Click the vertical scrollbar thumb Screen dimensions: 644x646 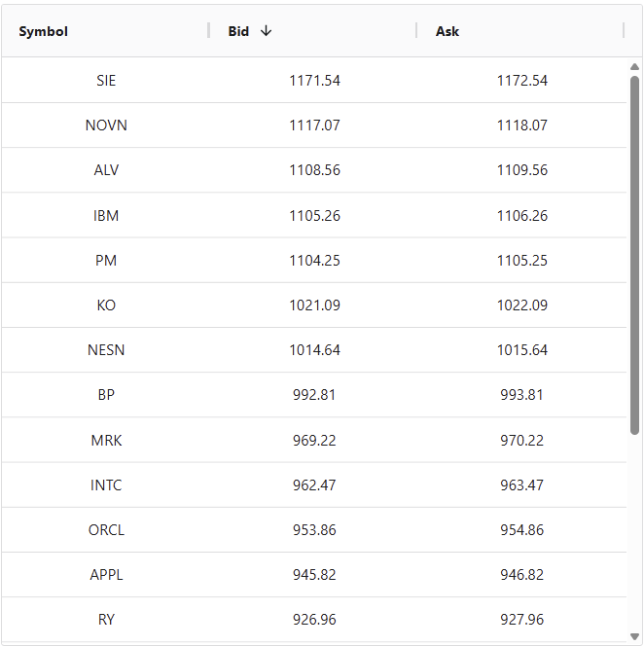[x=634, y=253]
